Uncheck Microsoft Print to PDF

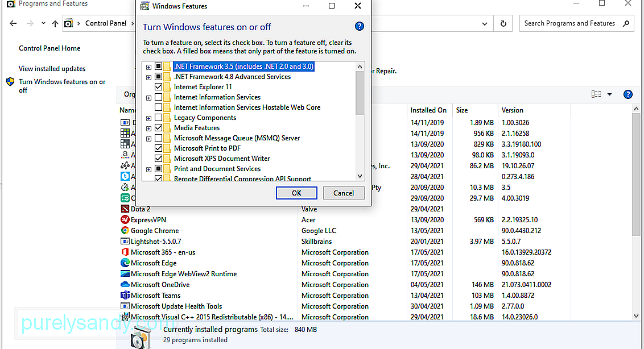159,148
